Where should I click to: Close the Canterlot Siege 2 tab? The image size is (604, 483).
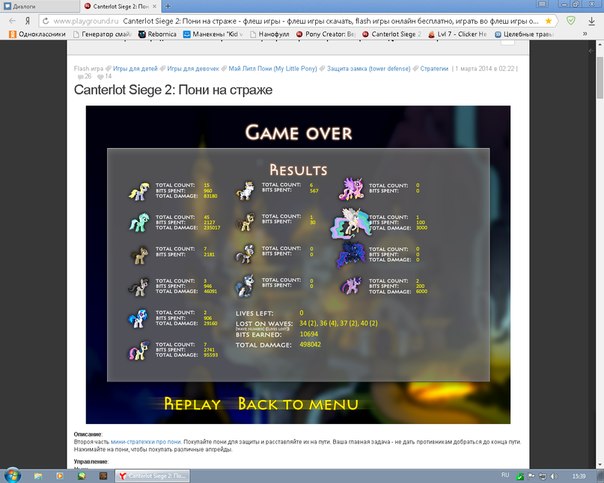154,6
